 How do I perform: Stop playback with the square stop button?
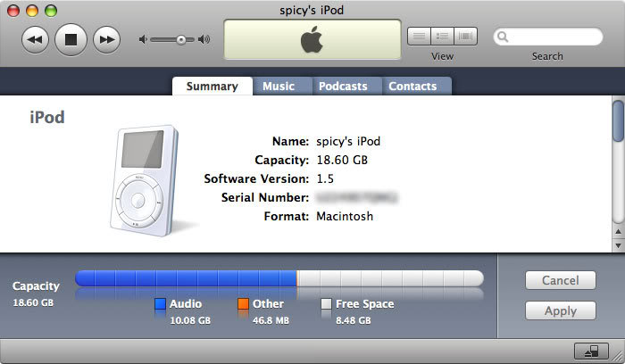tap(71, 40)
